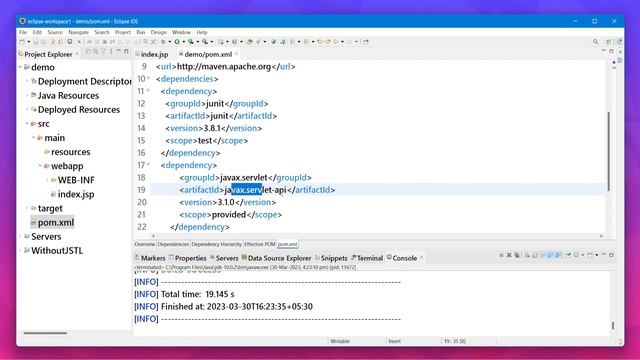640x360 pixels.
Task: Close the demo/pom.xml editor tab
Action: [x=236, y=54]
